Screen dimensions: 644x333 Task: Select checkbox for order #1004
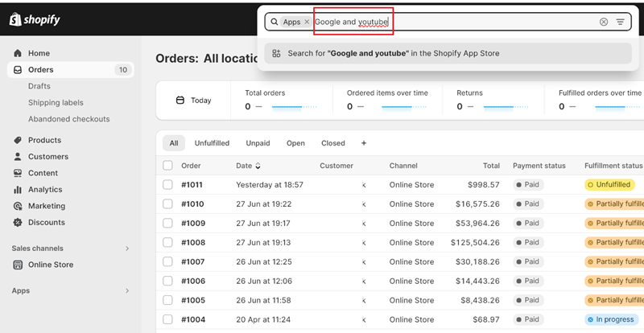coord(167,319)
